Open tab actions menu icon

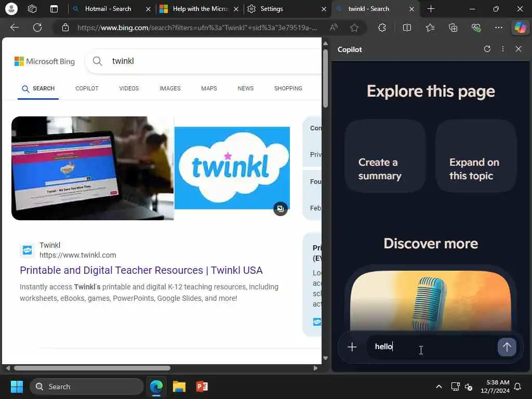click(54, 9)
